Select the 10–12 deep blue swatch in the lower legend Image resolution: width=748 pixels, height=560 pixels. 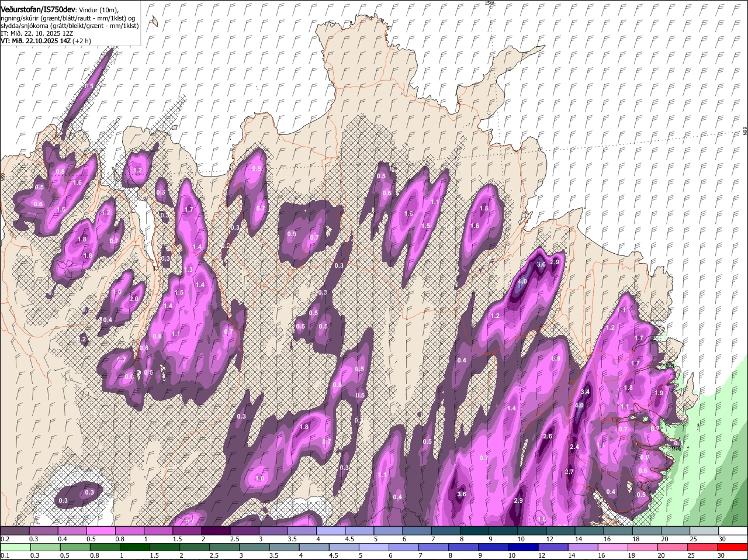(523, 547)
